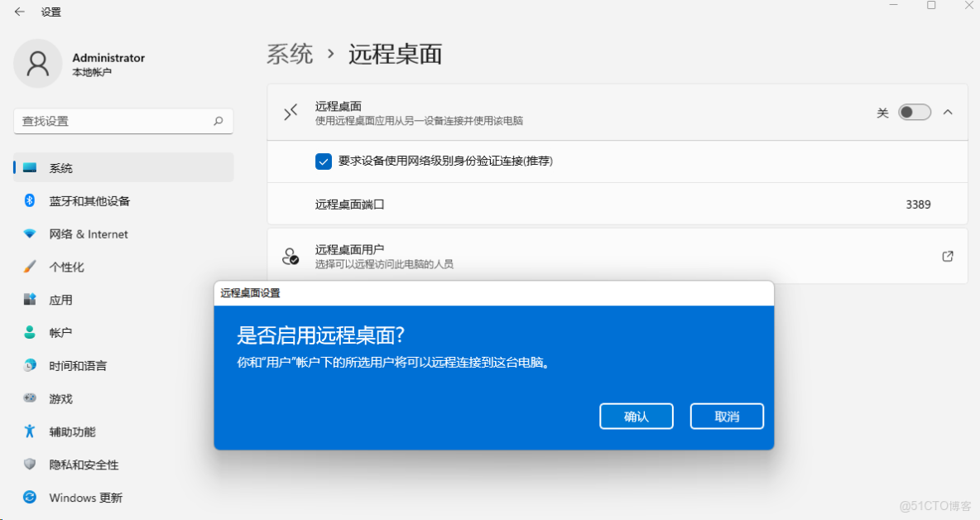The height and width of the screenshot is (520, 980).
Task: Open the 应用 settings category
Action: pyautogui.click(x=60, y=300)
